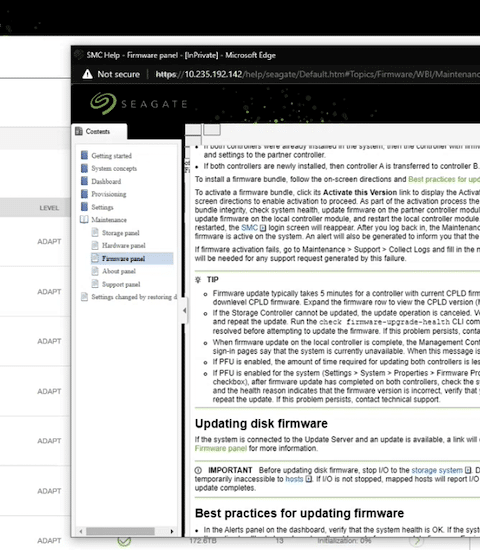Open Settings changed by restoring topic

coord(134,297)
